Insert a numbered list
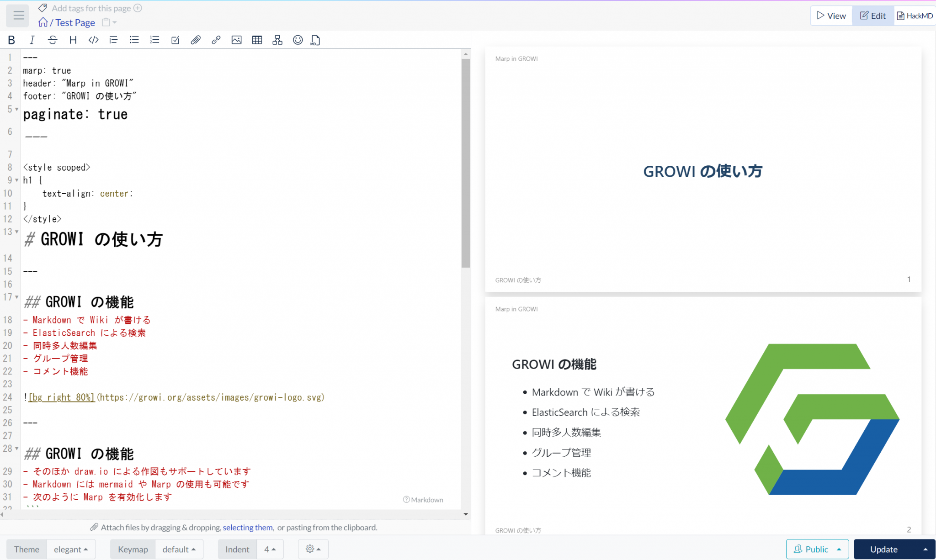The height and width of the screenshot is (560, 936). [x=154, y=40]
